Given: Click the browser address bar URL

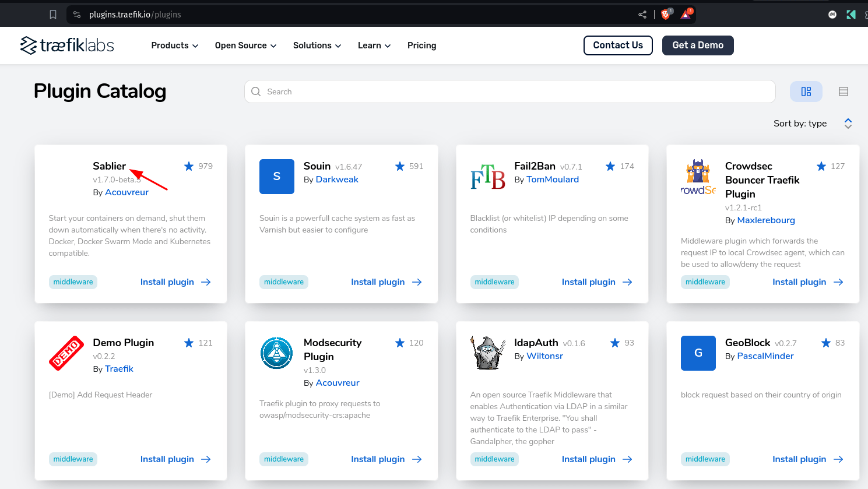Looking at the screenshot, I should pos(135,15).
